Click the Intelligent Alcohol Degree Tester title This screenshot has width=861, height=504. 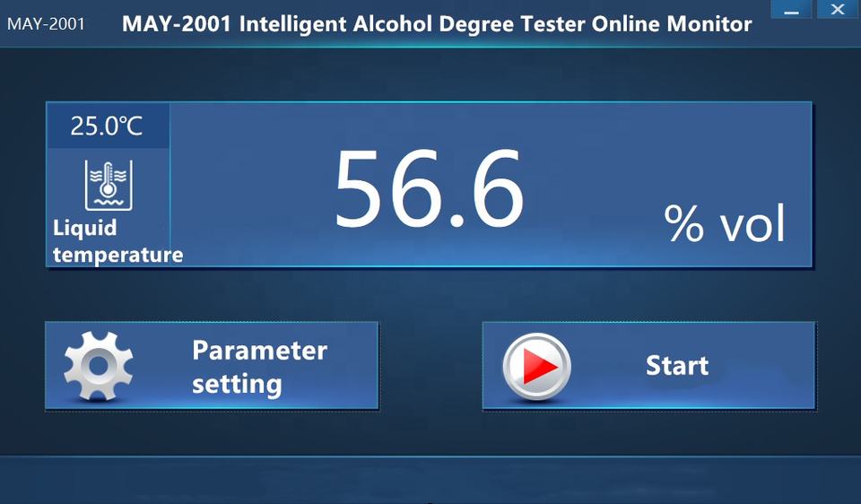[x=437, y=24]
